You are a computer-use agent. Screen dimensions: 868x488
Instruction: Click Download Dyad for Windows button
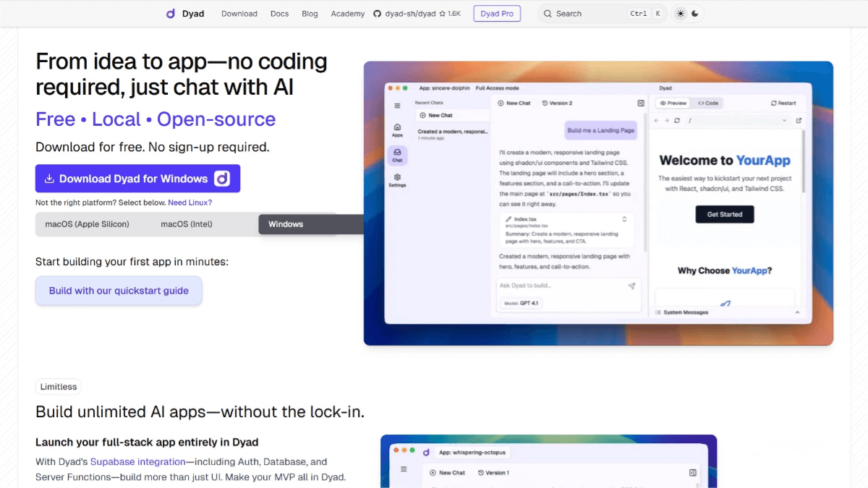coord(137,179)
